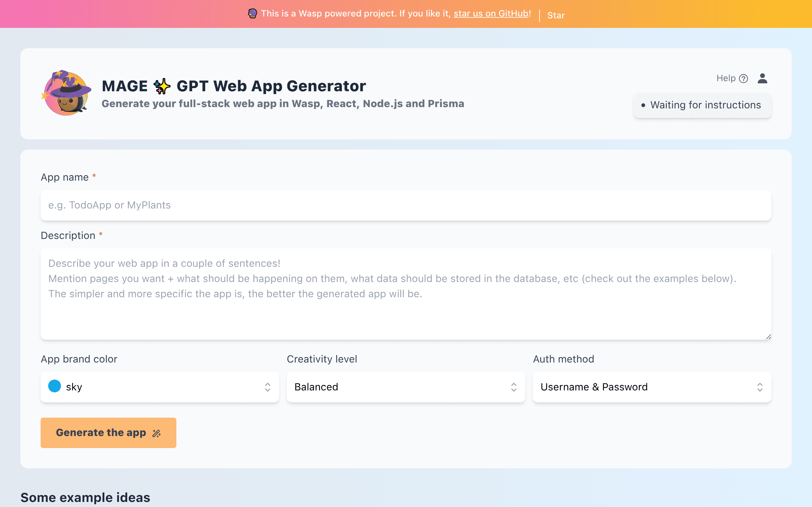Open the user profile icon
812x507 pixels.
coord(762,79)
